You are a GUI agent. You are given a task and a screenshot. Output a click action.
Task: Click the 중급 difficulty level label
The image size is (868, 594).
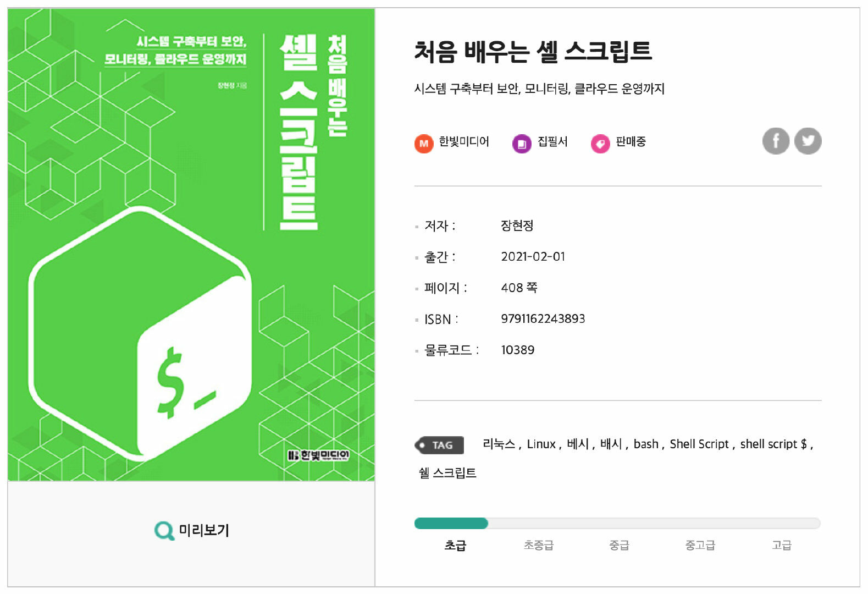(x=619, y=546)
